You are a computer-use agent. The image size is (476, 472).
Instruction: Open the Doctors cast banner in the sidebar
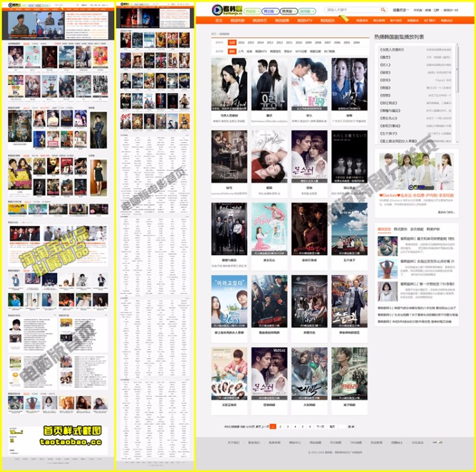click(416, 171)
